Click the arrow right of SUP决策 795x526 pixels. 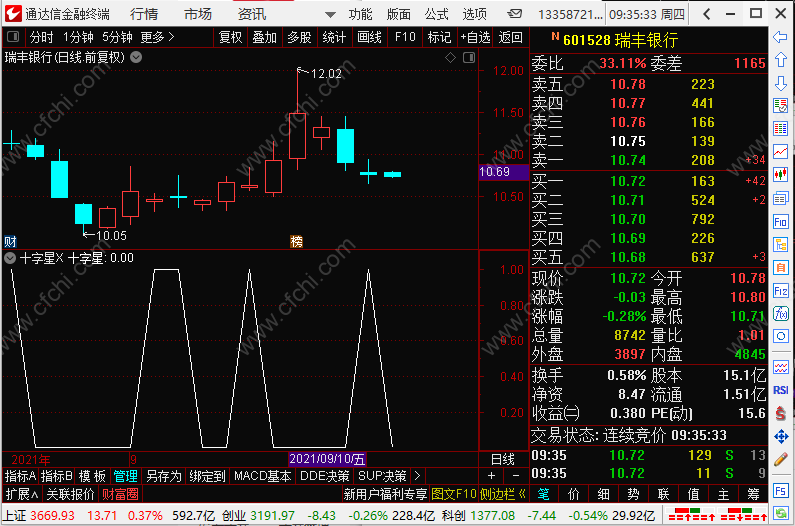[417, 476]
